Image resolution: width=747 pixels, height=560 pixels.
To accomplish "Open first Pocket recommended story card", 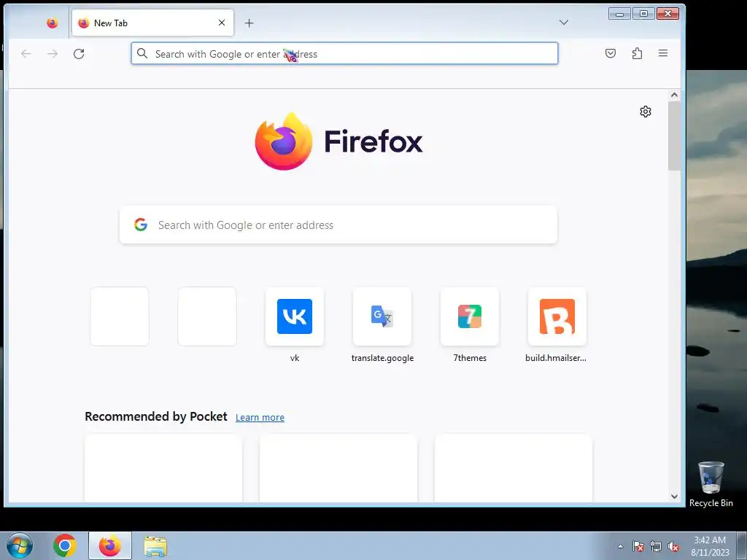I will click(x=163, y=467).
